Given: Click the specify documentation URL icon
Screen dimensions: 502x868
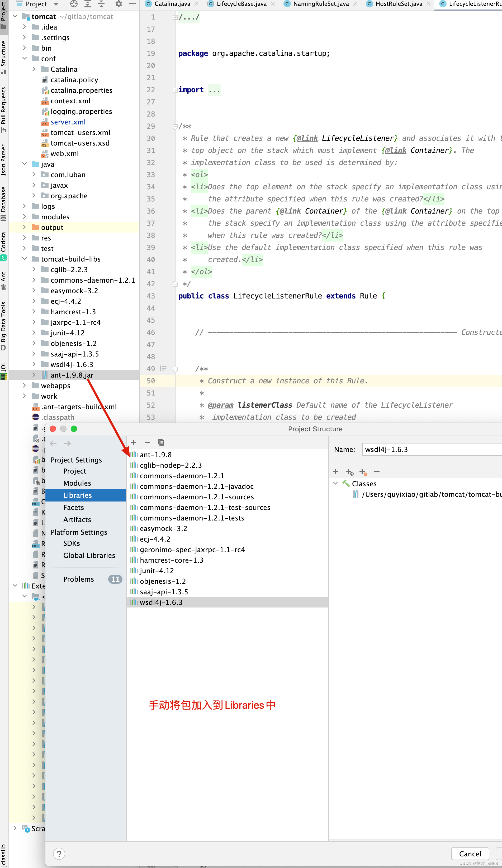Looking at the screenshot, I should [349, 471].
